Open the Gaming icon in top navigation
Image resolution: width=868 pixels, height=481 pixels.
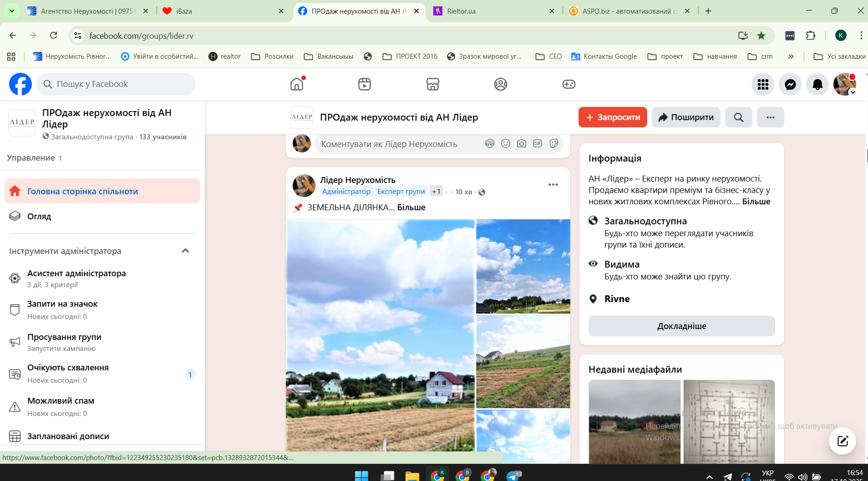point(569,84)
